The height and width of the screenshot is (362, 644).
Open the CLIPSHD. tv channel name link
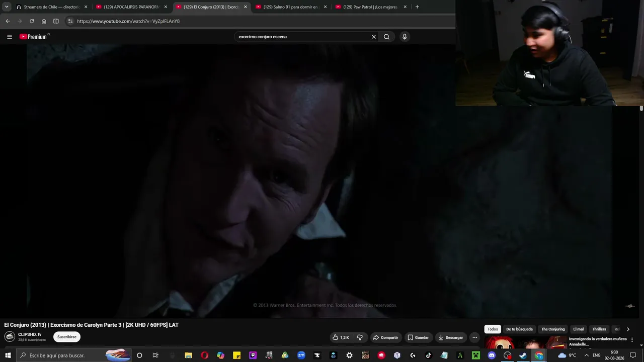click(30, 334)
